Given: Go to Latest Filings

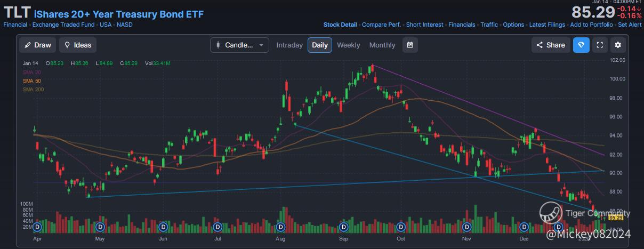Looking at the screenshot, I should [548, 25].
